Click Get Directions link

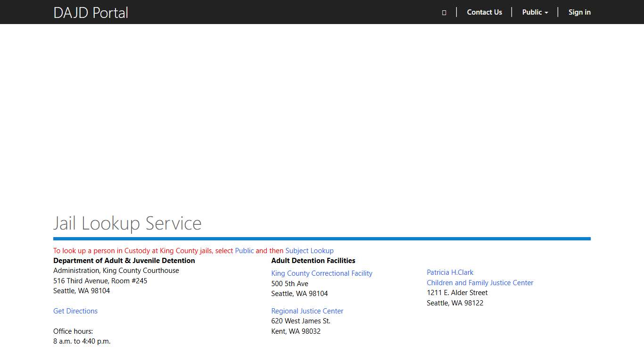pos(75,311)
